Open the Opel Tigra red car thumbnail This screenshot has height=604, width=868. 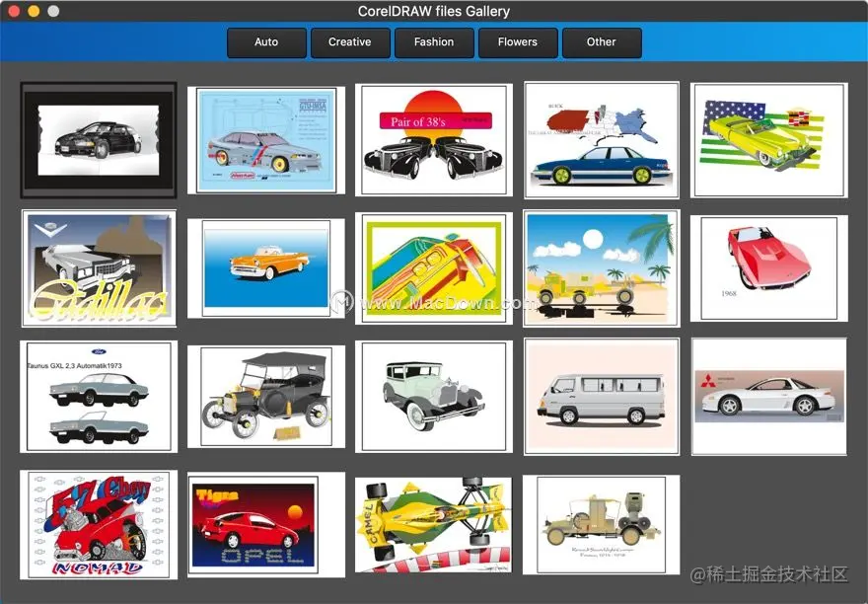[x=266, y=525]
